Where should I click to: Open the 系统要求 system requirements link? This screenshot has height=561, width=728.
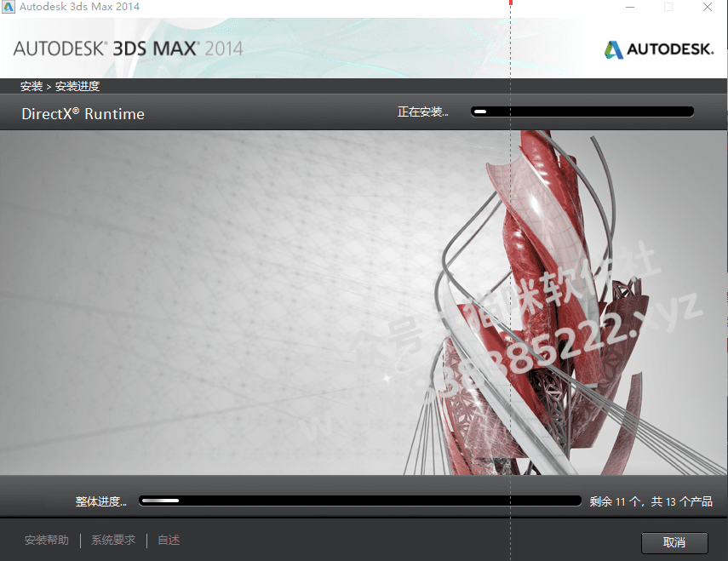(113, 540)
